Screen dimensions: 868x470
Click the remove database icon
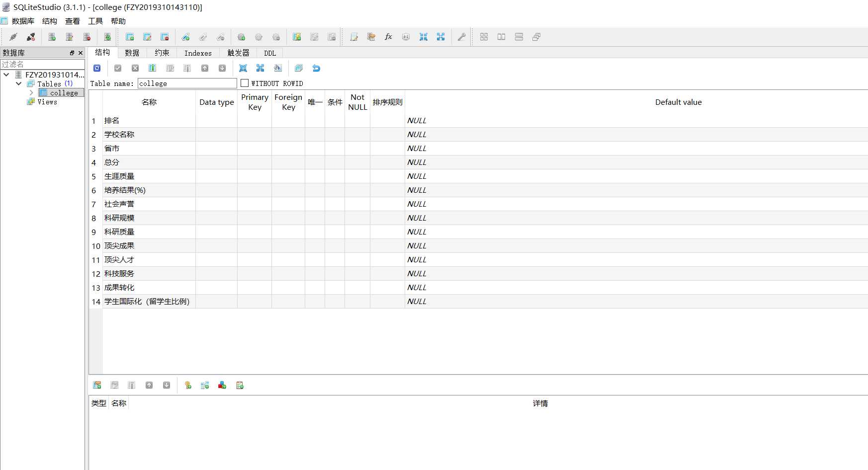pyautogui.click(x=87, y=37)
